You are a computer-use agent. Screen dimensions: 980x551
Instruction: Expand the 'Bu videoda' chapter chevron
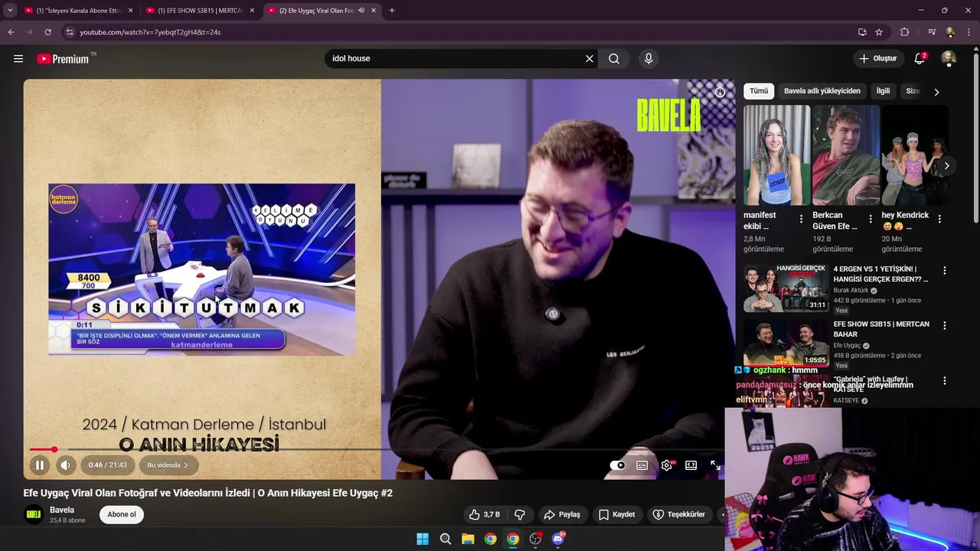[186, 465]
